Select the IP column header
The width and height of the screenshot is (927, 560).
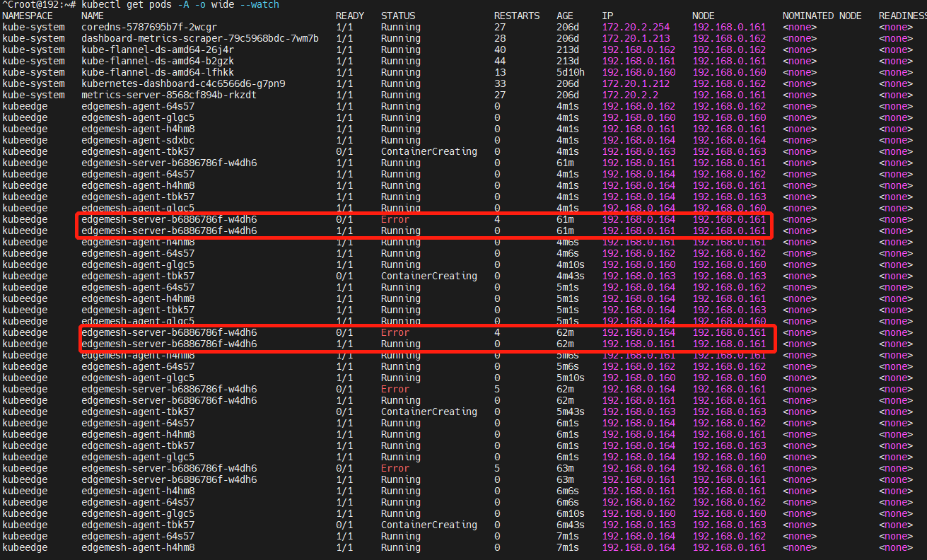[607, 16]
